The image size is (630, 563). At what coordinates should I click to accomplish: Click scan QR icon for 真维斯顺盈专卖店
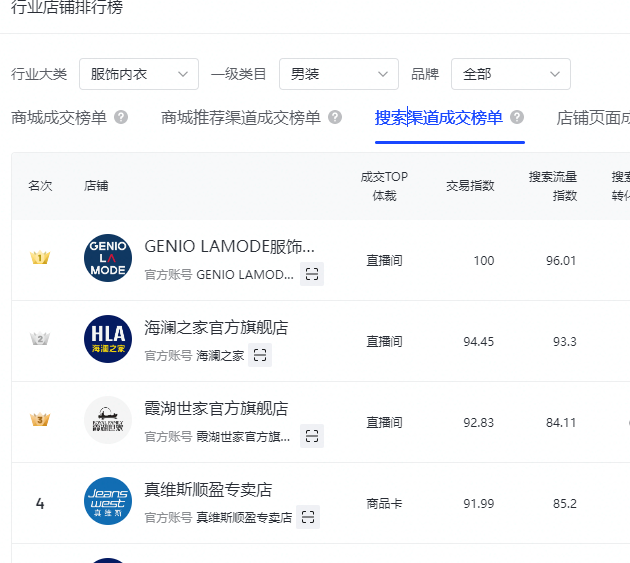308,517
